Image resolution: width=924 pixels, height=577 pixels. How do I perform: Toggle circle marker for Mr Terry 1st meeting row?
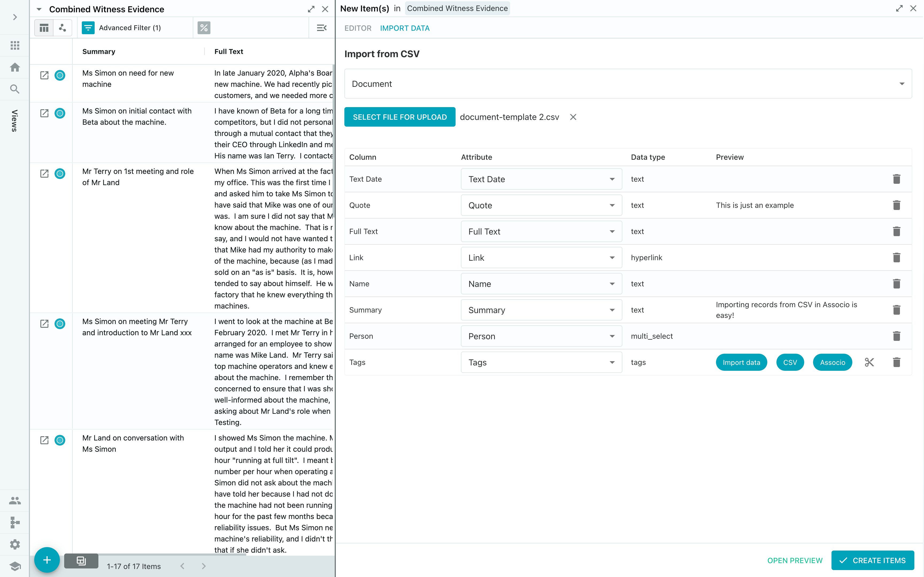60,174
